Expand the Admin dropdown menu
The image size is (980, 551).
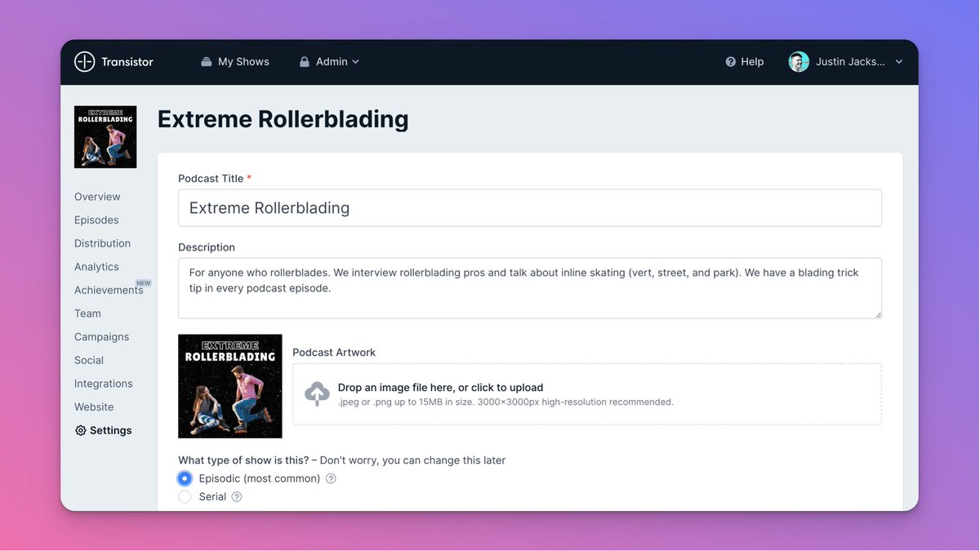pos(355,62)
